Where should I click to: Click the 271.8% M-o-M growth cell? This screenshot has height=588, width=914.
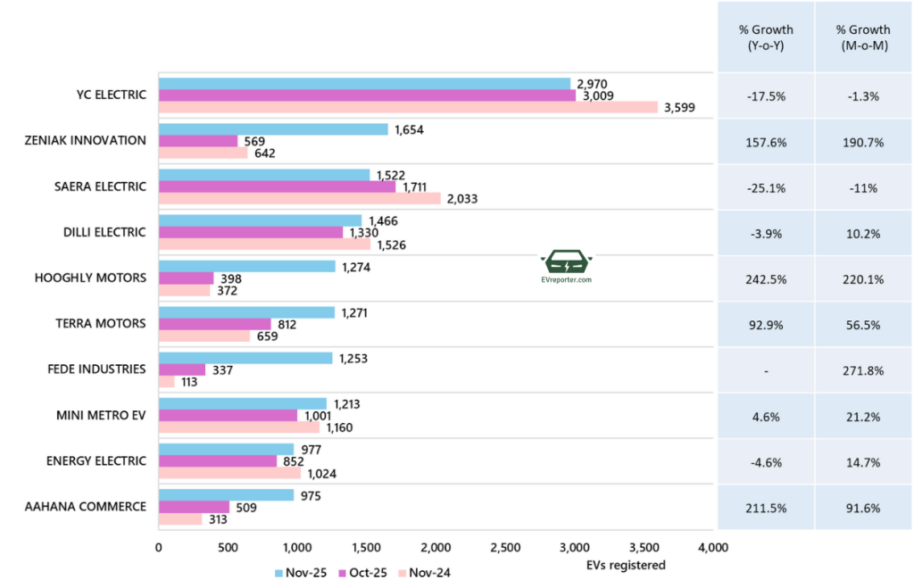(863, 370)
